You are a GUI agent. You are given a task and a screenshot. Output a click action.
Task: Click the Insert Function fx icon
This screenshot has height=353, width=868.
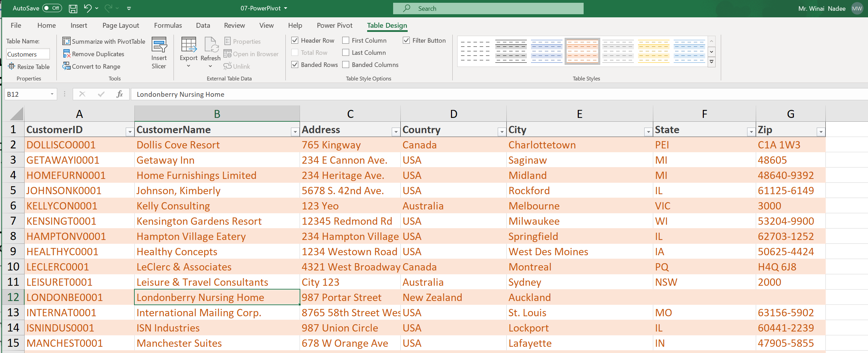pos(119,94)
